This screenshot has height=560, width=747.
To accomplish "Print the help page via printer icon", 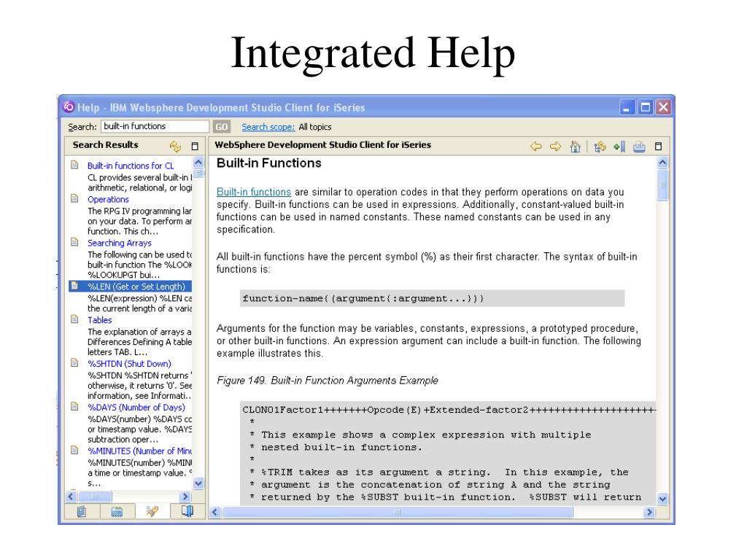I will click(639, 147).
